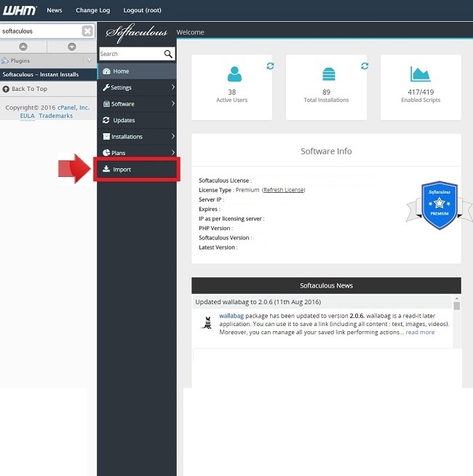Expand the Installations submenu arrow

pos(172,137)
